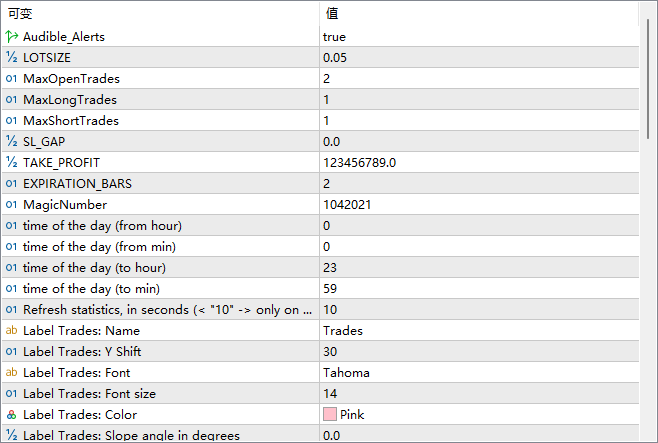This screenshot has width=658, height=443.
Task: Click the Audible_Alerts boolean type icon
Action: pos(12,36)
